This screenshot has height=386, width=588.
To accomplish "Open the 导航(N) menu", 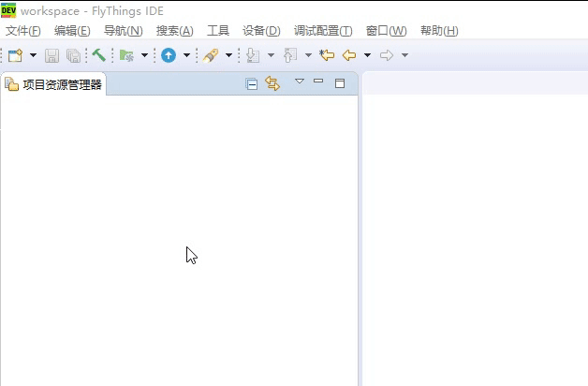I will 123,31.
